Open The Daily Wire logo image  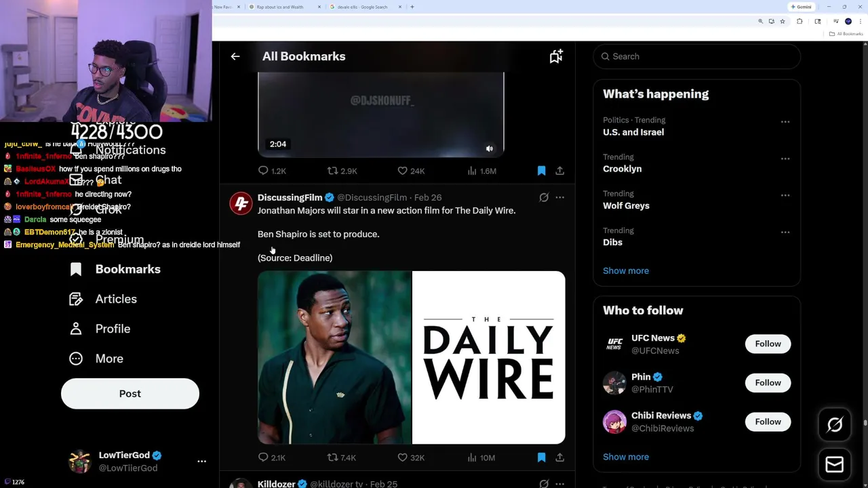488,357
